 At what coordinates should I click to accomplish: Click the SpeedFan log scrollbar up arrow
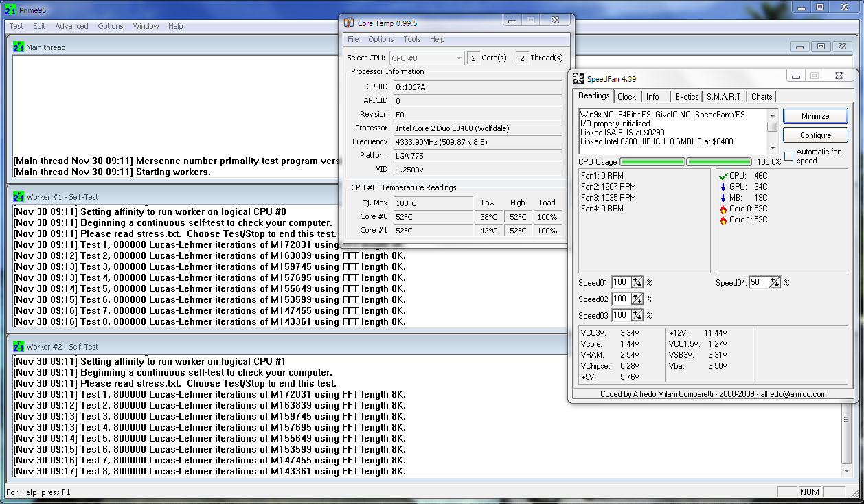pyautogui.click(x=773, y=115)
